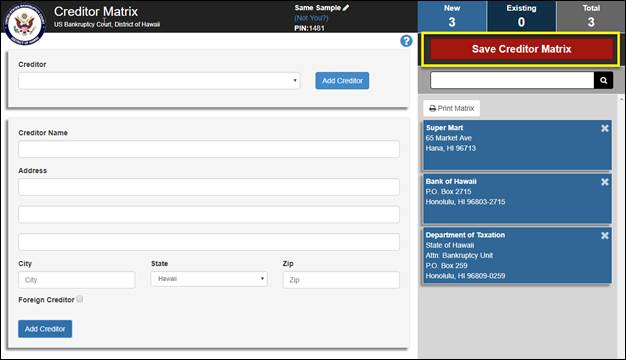Click the Print Matrix button
626x360 pixels.
pos(452,108)
